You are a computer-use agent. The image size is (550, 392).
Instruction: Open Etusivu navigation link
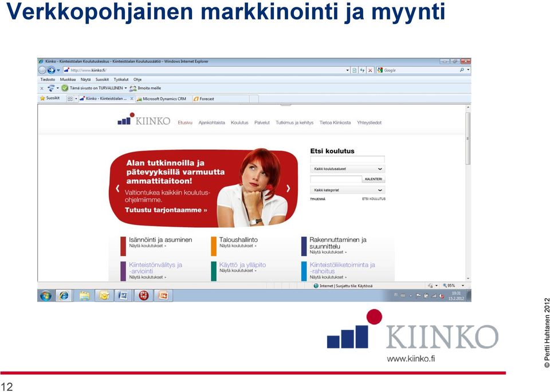pyautogui.click(x=185, y=122)
